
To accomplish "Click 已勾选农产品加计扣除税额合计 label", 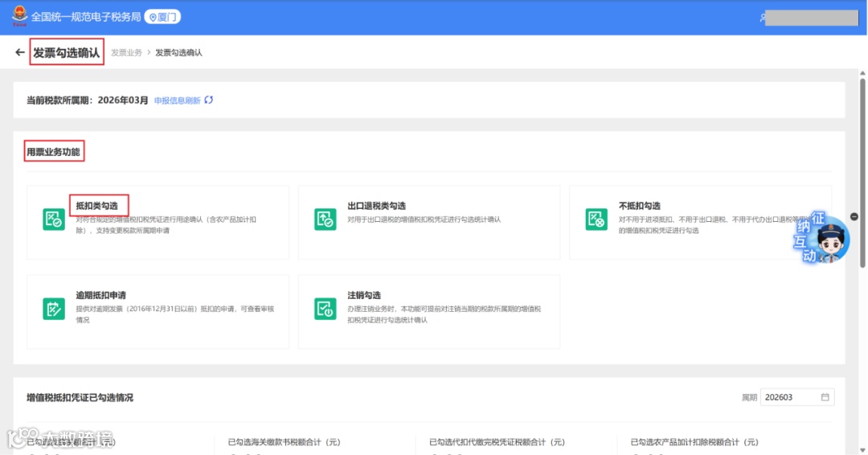I will (694, 442).
